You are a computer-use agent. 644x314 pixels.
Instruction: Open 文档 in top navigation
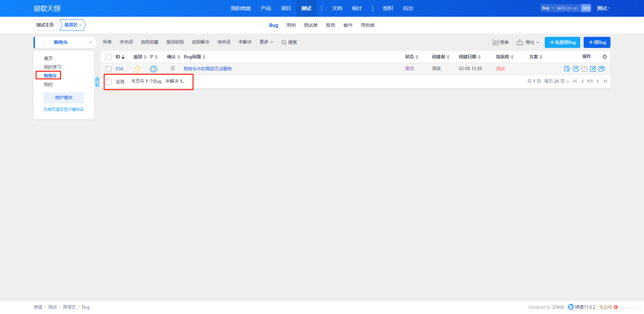337,8
